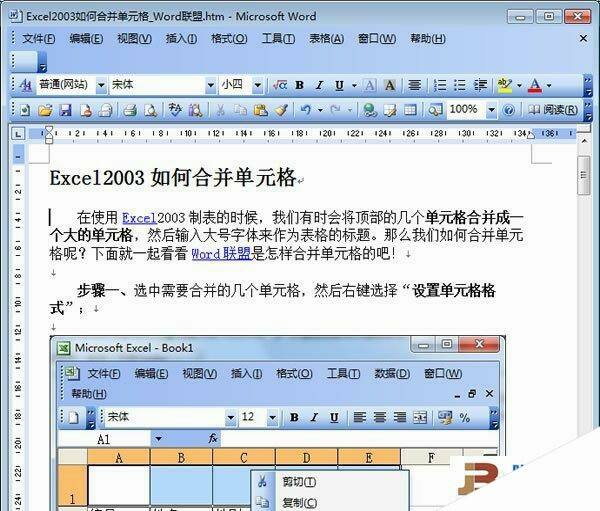Open the Tables and Borders icon
Image resolution: width=600 pixels, height=511 pixels.
(390, 111)
